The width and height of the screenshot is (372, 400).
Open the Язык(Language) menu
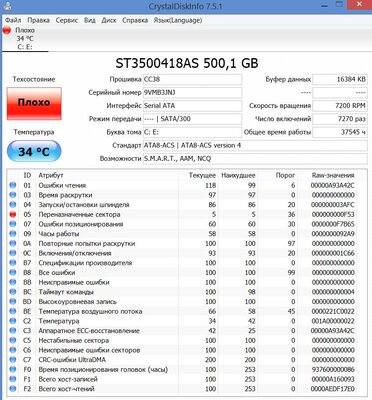pos(178,20)
